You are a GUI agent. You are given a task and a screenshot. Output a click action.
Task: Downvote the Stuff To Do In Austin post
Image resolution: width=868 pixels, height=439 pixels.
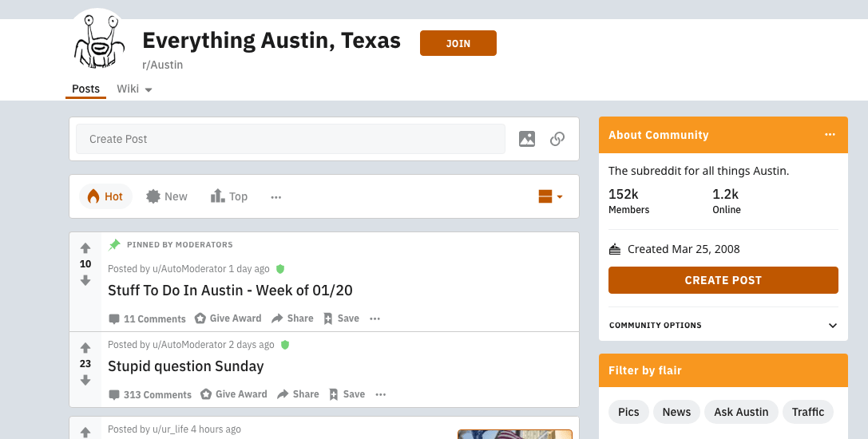[85, 280]
